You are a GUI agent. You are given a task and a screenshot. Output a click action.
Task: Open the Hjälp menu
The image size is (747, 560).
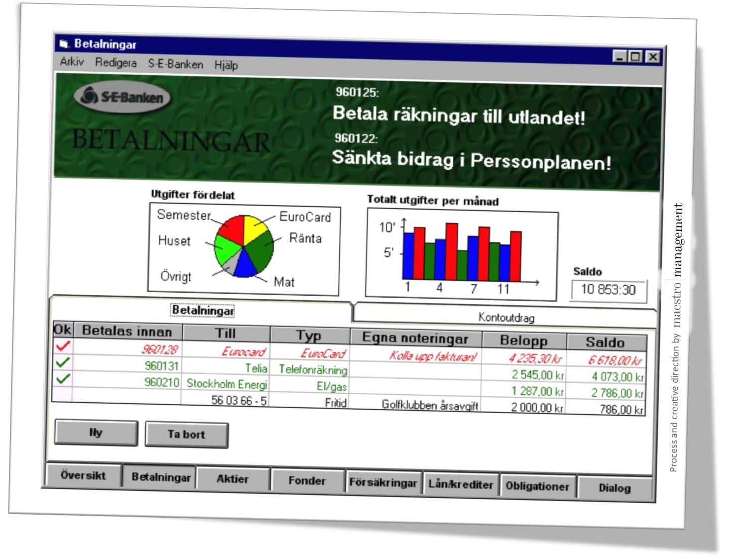(226, 65)
